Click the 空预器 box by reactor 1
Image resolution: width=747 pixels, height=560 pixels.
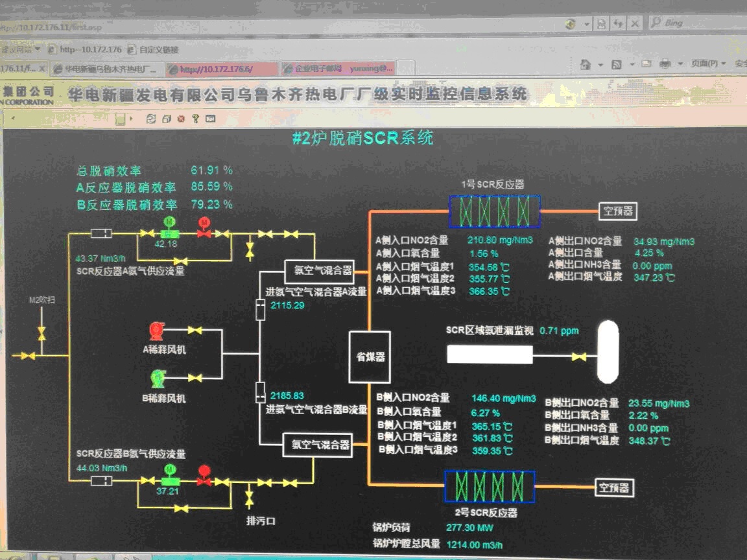coord(618,211)
